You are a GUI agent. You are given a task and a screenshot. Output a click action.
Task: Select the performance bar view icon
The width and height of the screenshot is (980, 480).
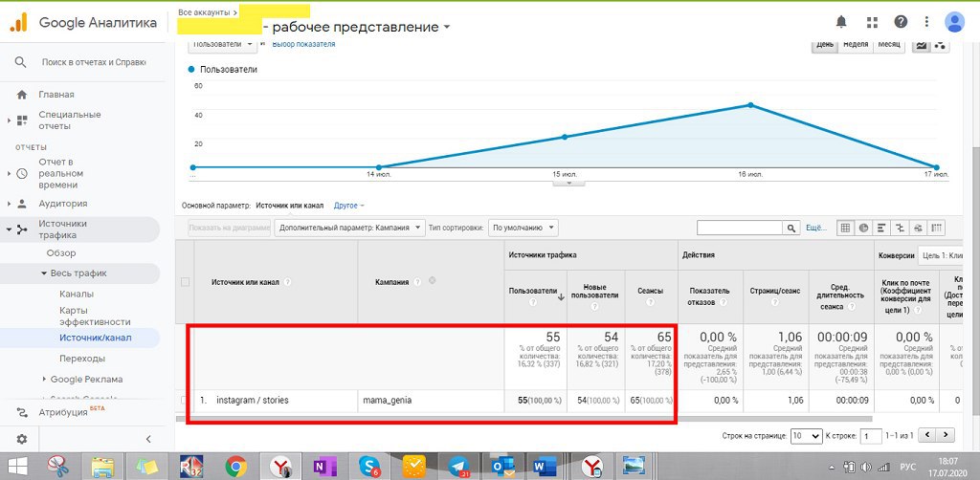pos(881,228)
